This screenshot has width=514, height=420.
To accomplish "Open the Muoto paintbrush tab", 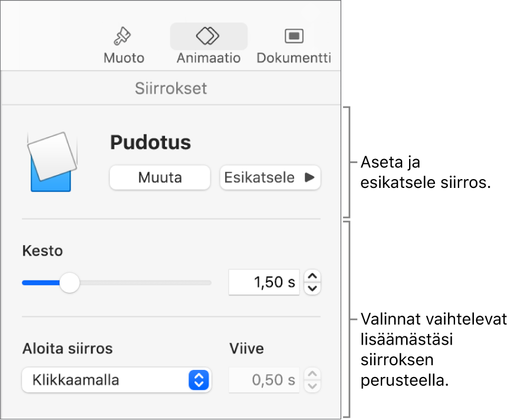I will [124, 45].
